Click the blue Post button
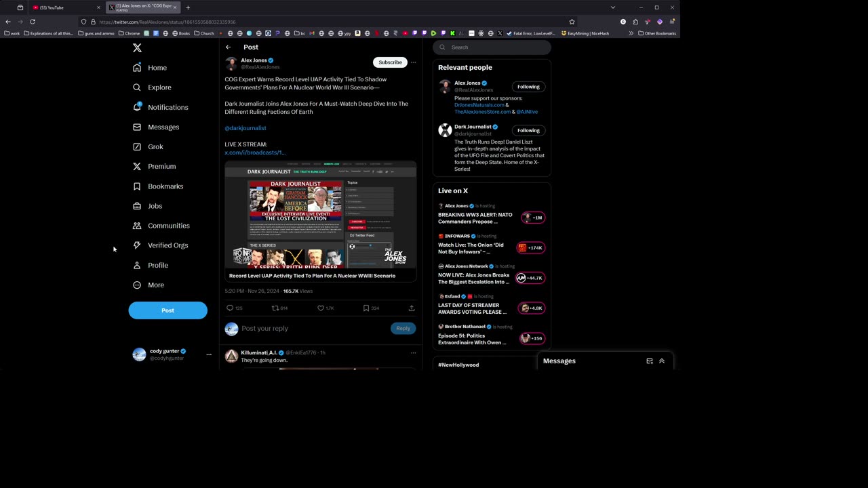This screenshot has width=868, height=488. click(x=167, y=310)
